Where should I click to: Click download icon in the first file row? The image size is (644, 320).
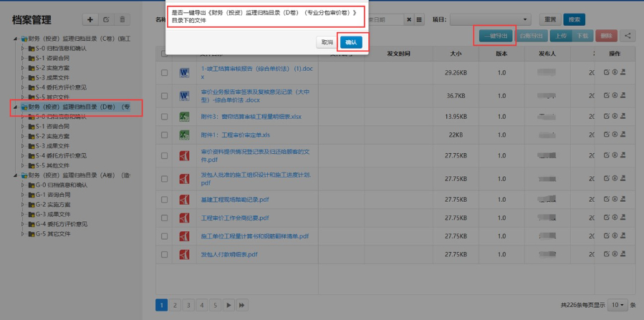615,72
